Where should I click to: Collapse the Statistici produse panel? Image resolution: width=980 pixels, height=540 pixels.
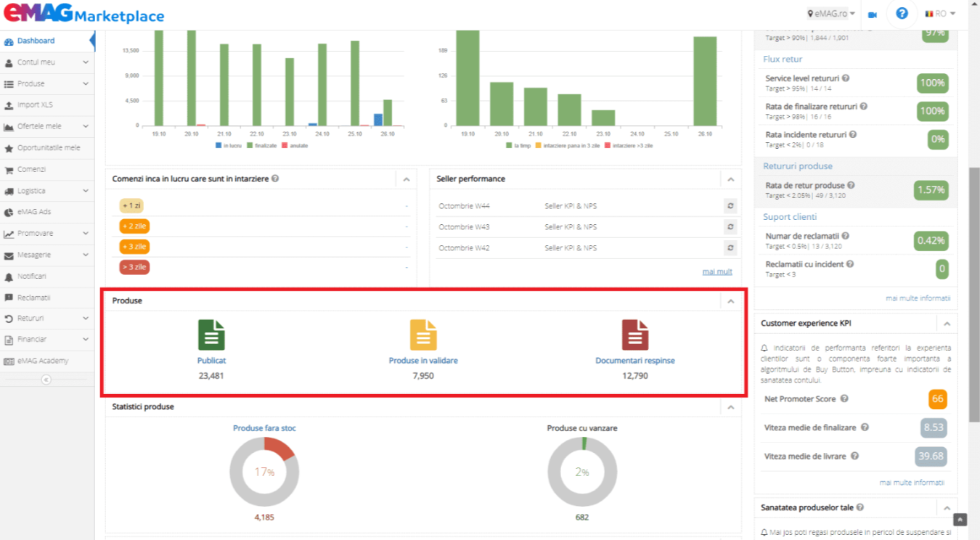[731, 408]
